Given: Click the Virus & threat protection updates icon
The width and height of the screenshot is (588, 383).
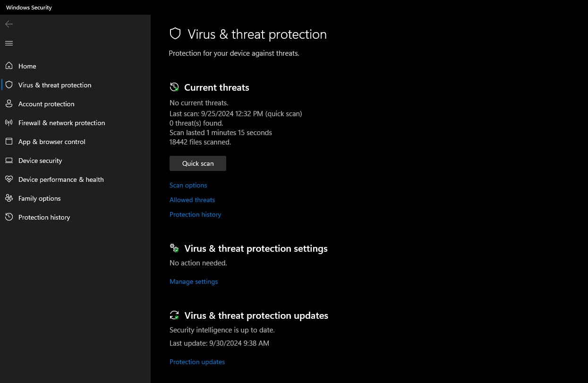Looking at the screenshot, I should (174, 315).
